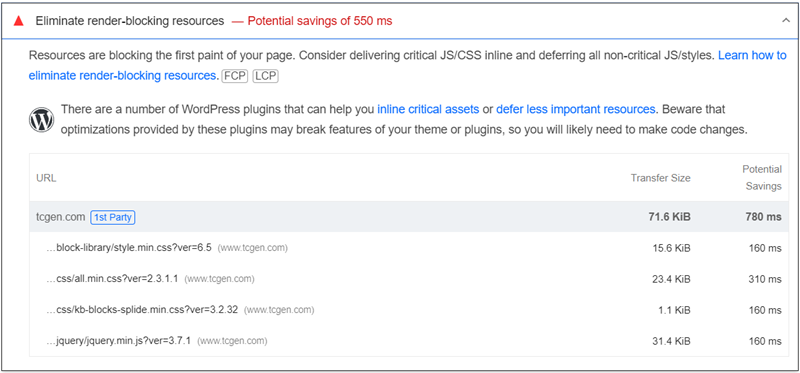The width and height of the screenshot is (800, 373).
Task: Click the '1st Party' badge
Action: [x=113, y=217]
